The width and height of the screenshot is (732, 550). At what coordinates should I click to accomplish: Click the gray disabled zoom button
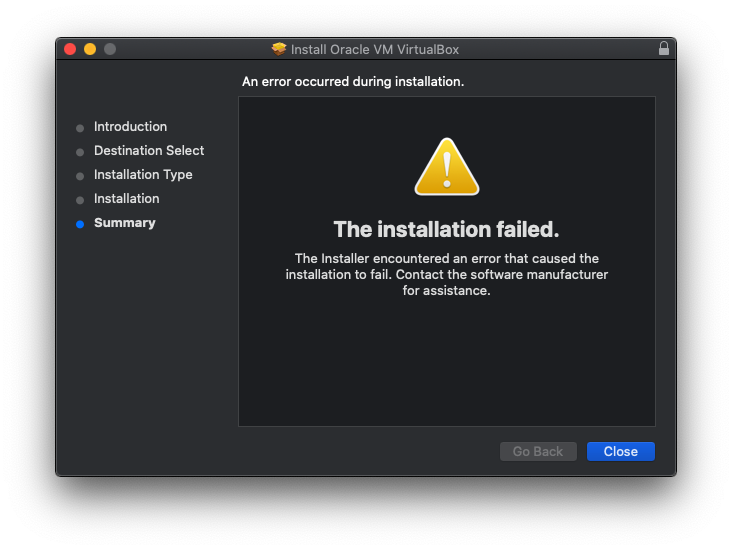click(x=110, y=49)
